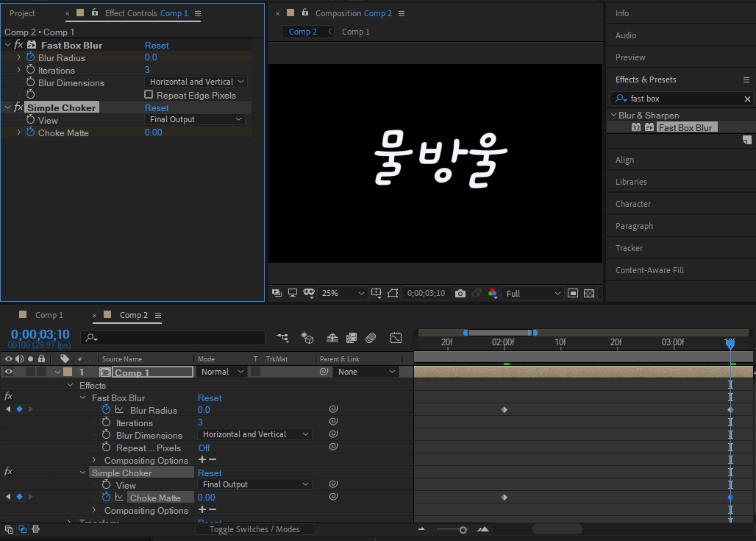
Task: Select Comp 1 timeline tab
Action: 49,315
